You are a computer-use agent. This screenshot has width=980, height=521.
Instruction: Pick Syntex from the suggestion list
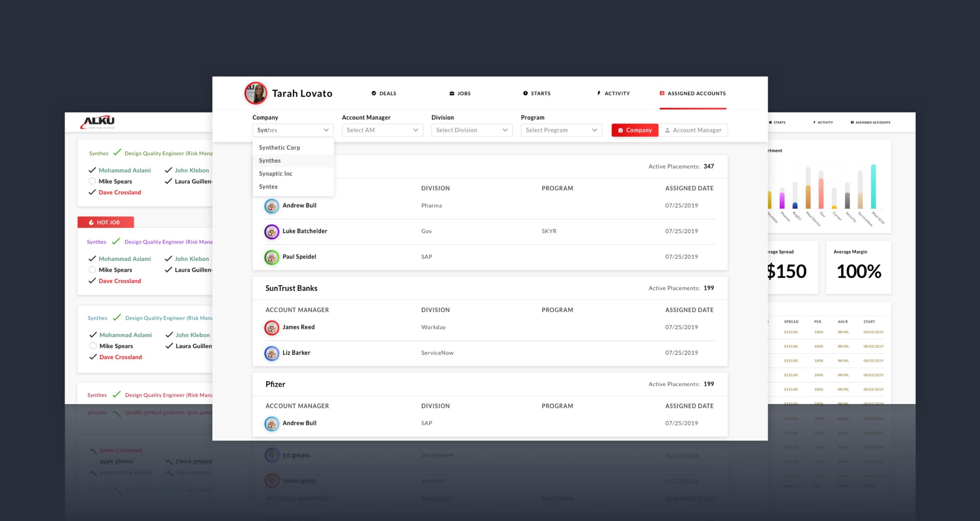293,187
